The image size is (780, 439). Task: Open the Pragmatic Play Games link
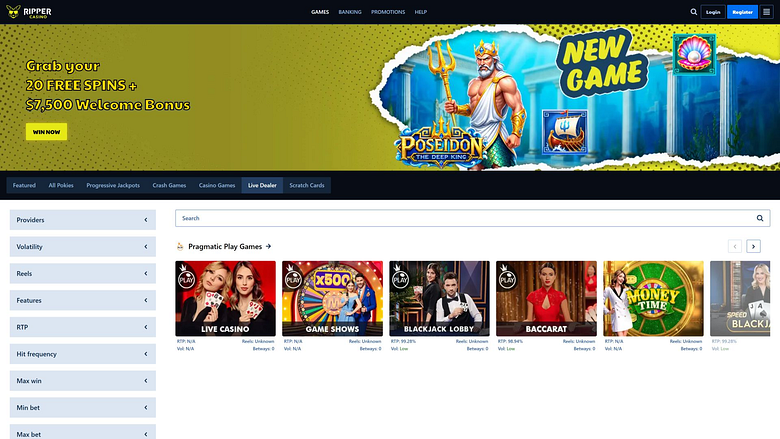pos(225,246)
